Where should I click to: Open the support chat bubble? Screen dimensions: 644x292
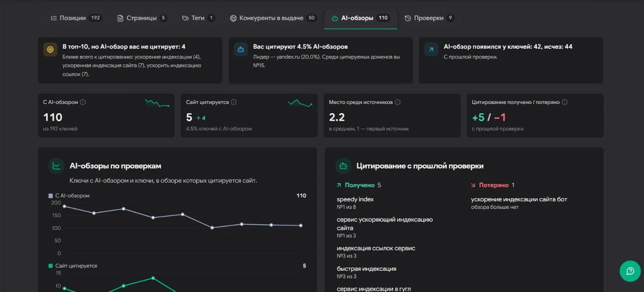point(630,271)
